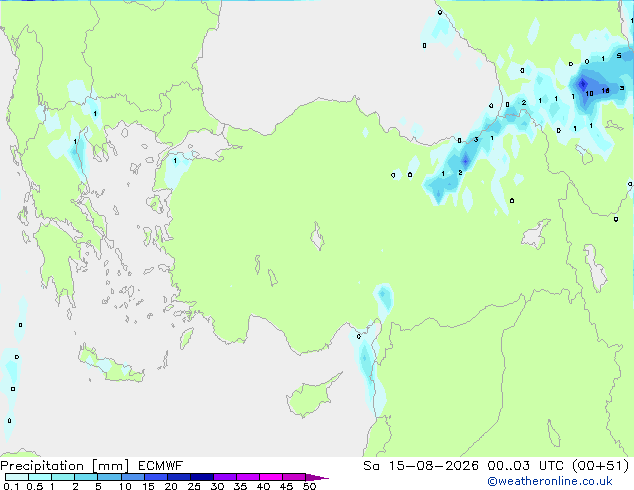Click the 'Precipitation [mm]' title label

click(x=65, y=466)
